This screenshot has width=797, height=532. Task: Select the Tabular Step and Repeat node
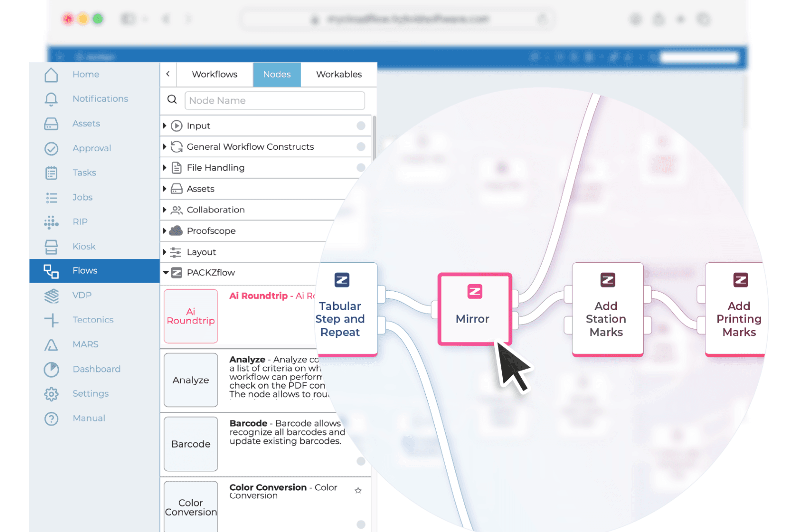(347, 310)
